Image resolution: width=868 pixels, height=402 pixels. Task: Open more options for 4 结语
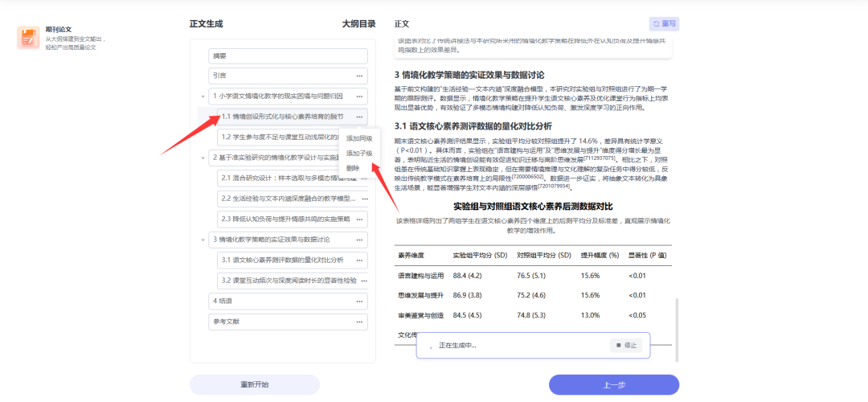(359, 301)
